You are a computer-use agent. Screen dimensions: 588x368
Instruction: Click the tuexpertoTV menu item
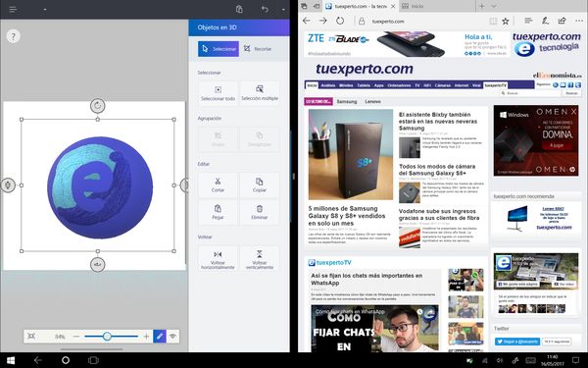[495, 85]
